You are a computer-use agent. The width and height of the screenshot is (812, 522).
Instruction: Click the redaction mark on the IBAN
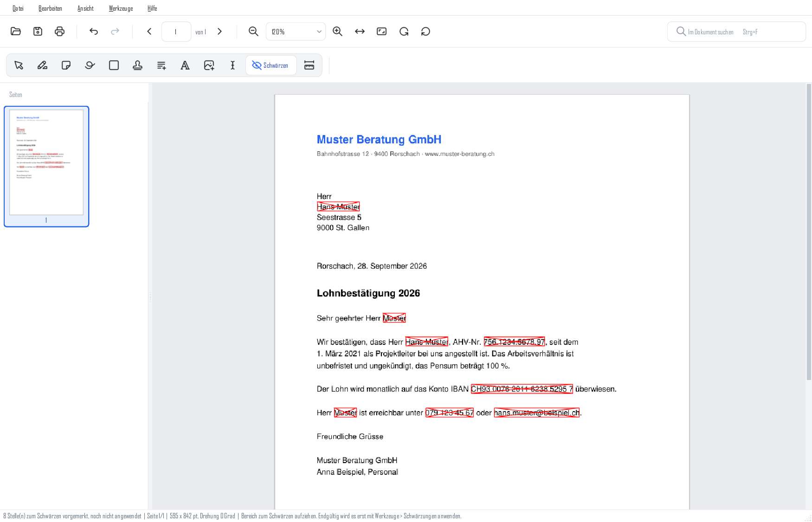(522, 389)
